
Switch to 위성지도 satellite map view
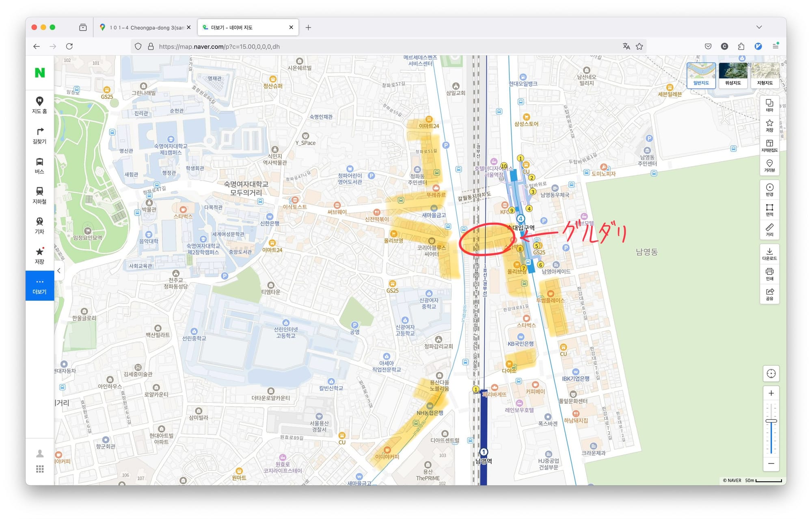(x=733, y=75)
